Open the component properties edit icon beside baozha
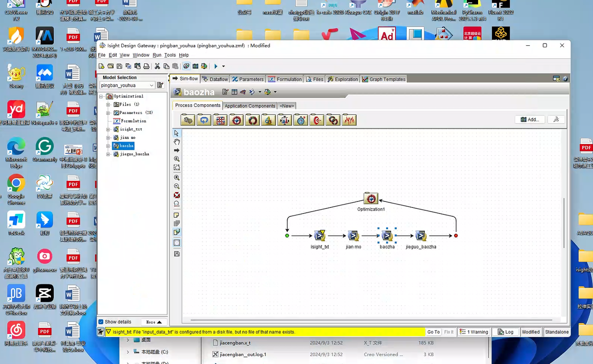Image resolution: width=593 pixels, height=364 pixels. click(225, 92)
